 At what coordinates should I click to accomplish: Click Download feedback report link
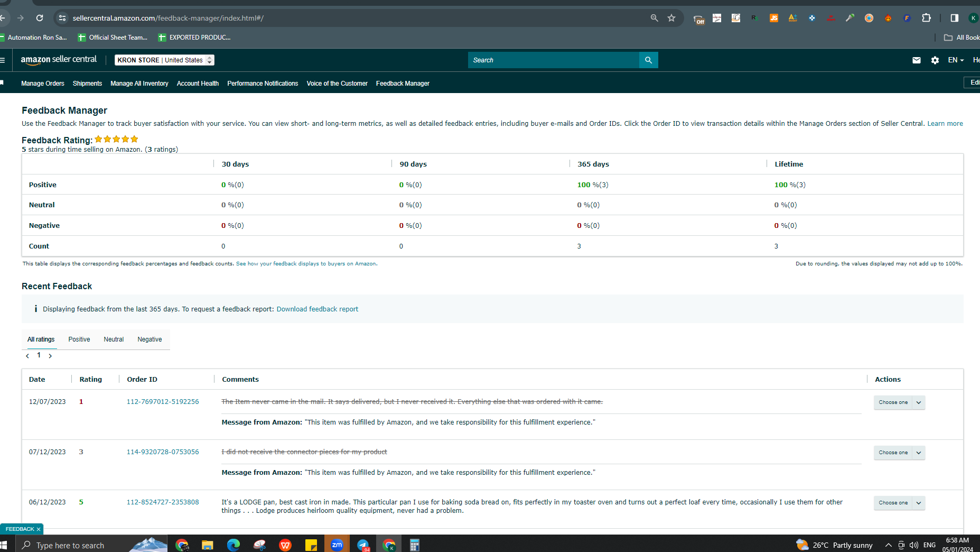pyautogui.click(x=318, y=309)
